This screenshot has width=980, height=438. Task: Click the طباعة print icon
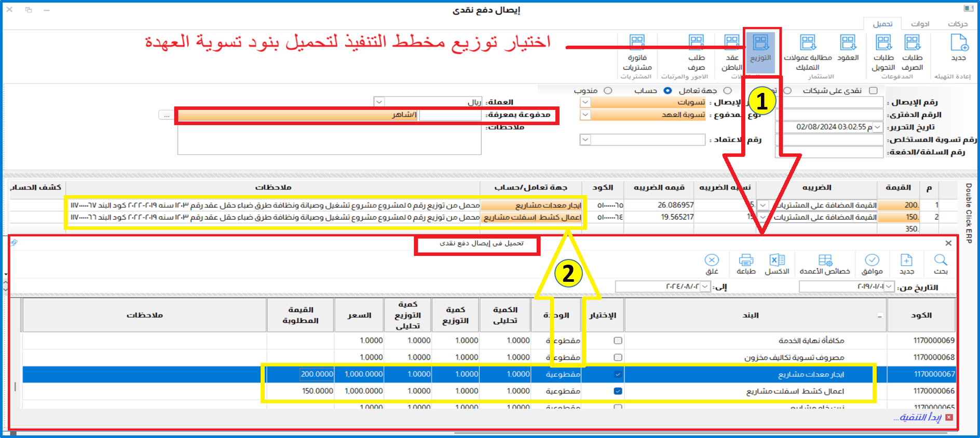click(746, 264)
